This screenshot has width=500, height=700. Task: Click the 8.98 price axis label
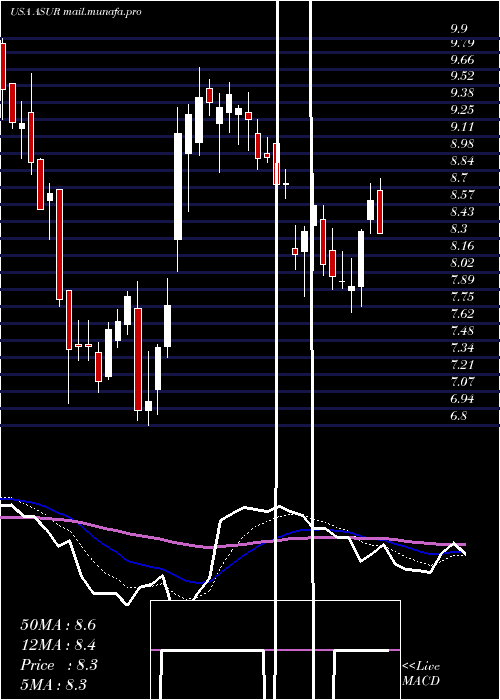click(462, 144)
